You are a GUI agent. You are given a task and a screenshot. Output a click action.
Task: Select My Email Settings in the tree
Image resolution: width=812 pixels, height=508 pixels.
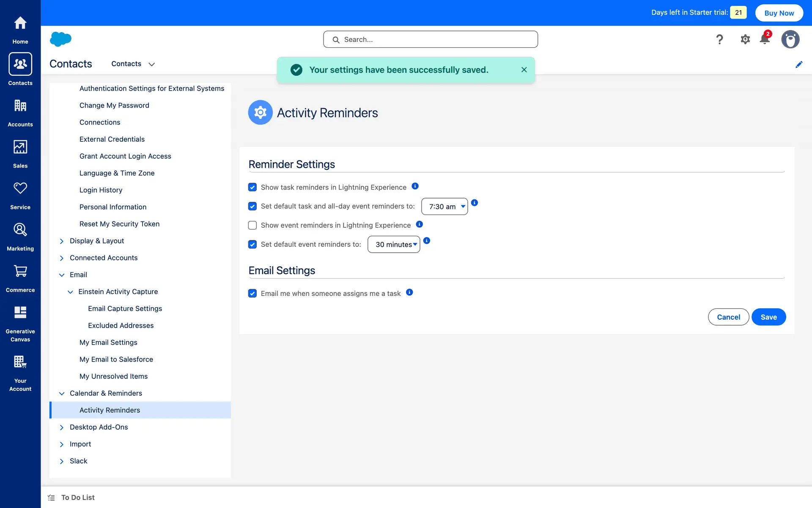pos(108,342)
